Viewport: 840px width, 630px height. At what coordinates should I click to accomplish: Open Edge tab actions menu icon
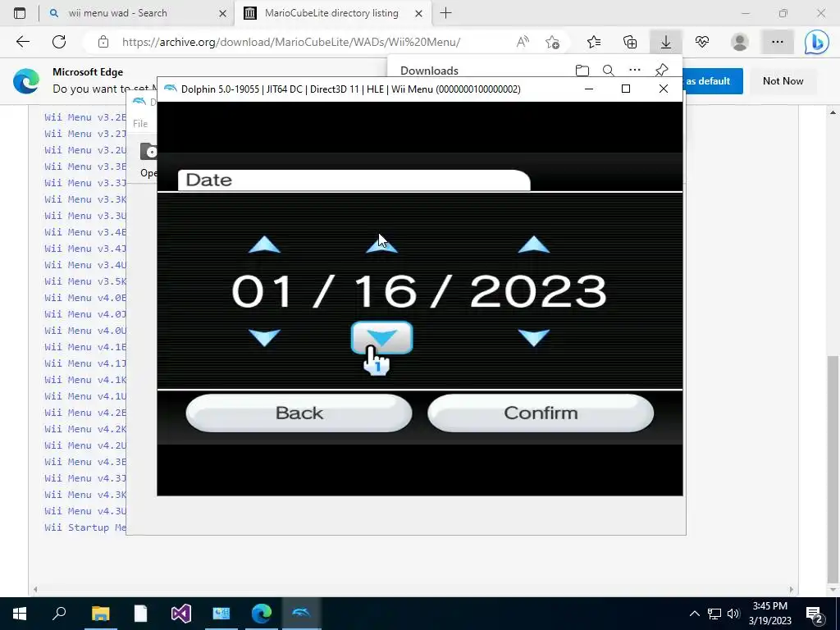click(x=20, y=13)
